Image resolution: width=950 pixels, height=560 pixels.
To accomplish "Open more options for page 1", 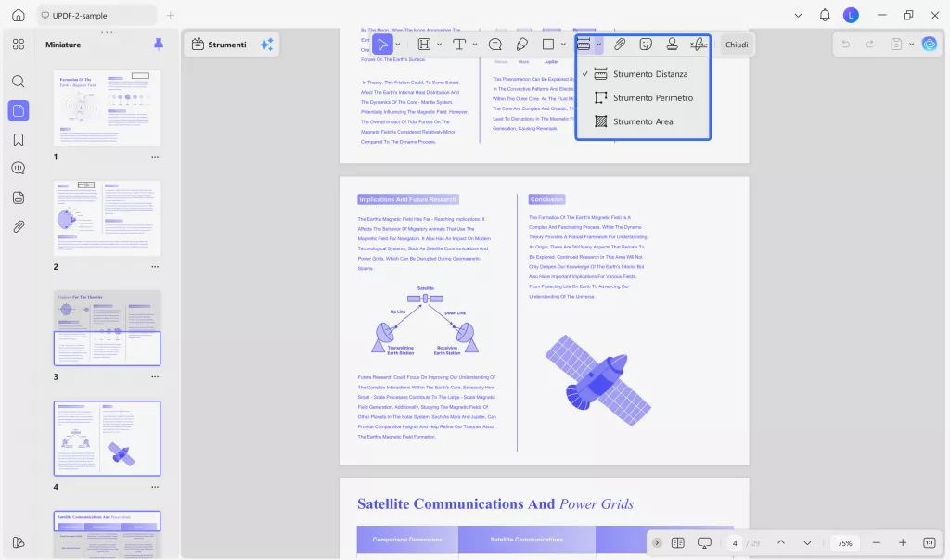I will (x=155, y=157).
